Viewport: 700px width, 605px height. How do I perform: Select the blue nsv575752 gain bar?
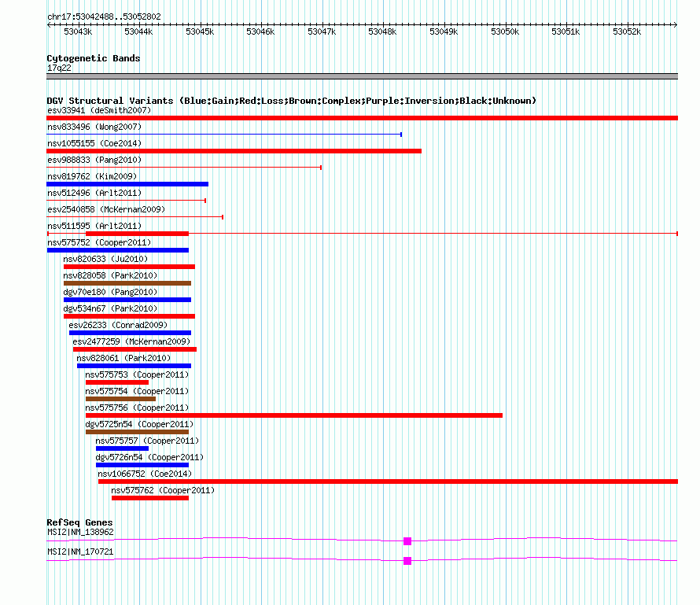[118, 250]
